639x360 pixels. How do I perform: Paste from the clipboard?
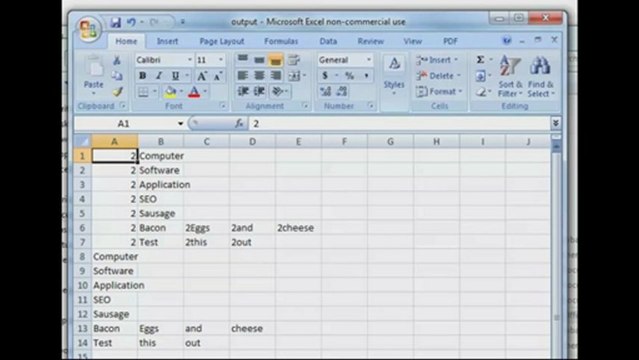click(x=93, y=76)
